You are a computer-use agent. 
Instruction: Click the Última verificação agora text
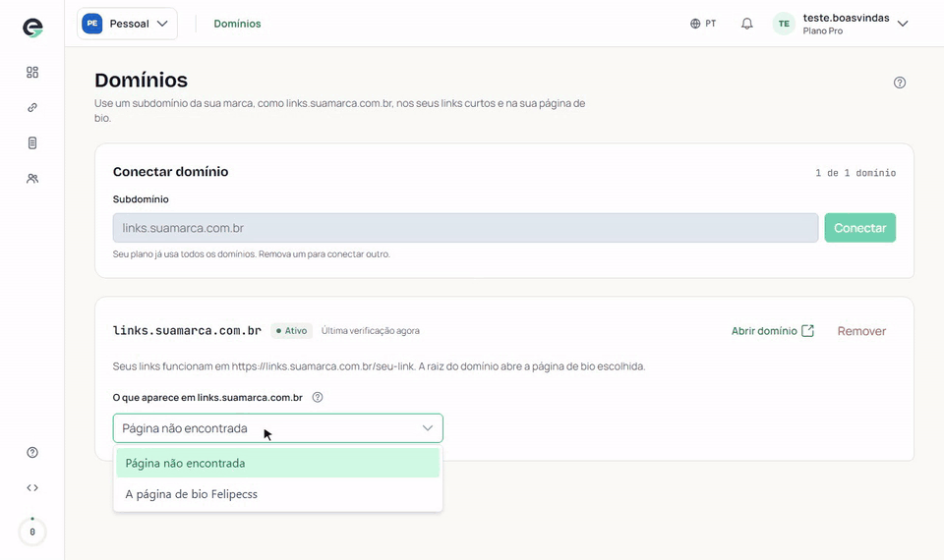click(371, 331)
